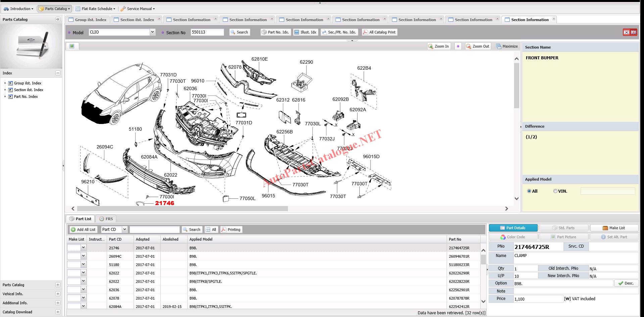Open the Part CD filter dropdown

125,230
